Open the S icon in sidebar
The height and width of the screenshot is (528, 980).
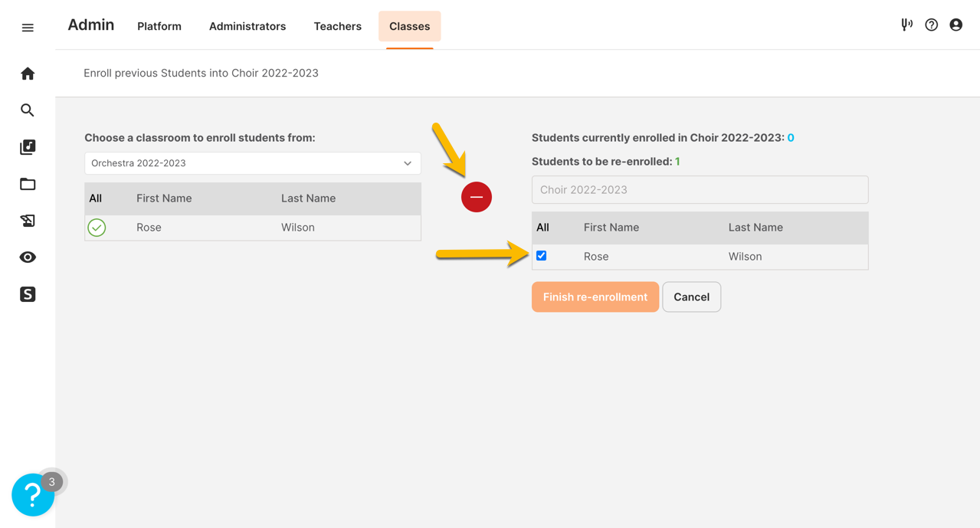coord(28,294)
